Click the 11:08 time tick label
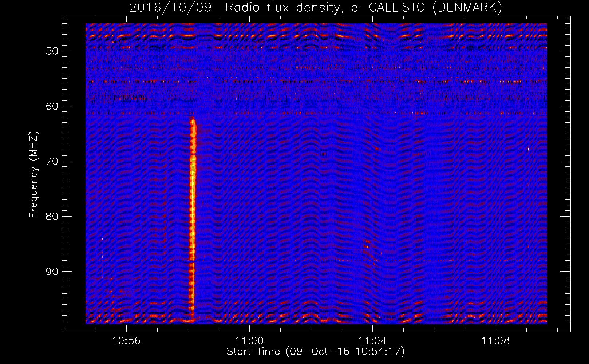 [x=495, y=341]
